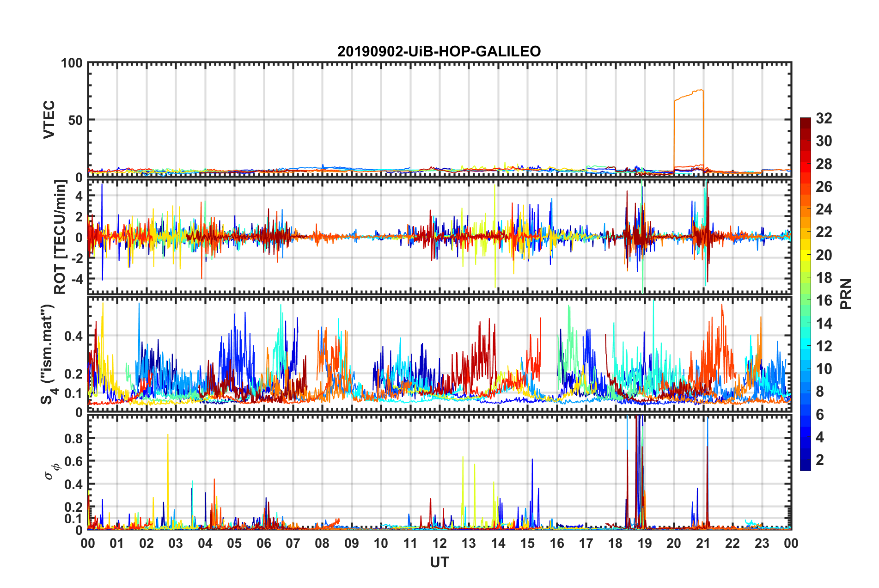879x588 pixels.
Task: Click the tall yellow sigma-phi spike before 03 UT
Action: coord(168,462)
